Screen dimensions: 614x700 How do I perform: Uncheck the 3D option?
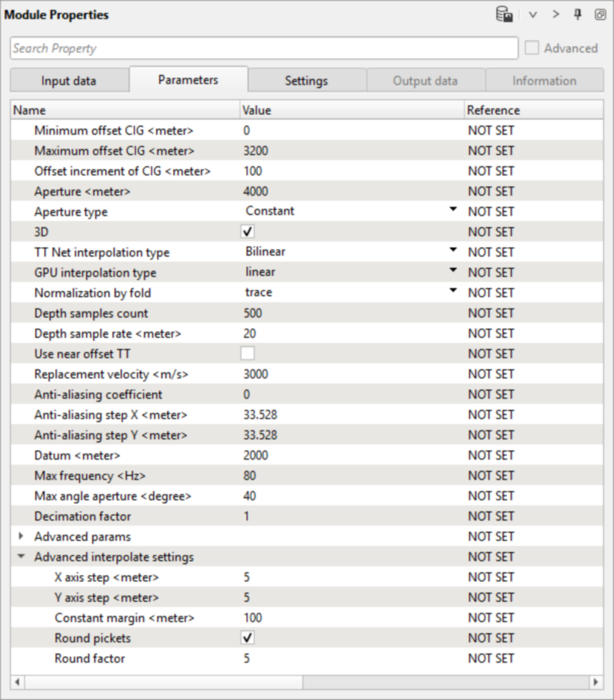tap(248, 232)
